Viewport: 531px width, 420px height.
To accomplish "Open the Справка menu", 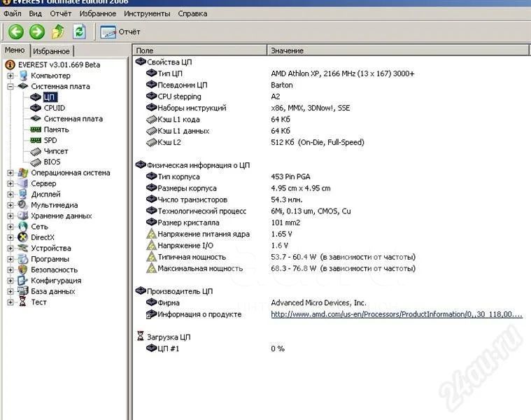I will point(192,13).
